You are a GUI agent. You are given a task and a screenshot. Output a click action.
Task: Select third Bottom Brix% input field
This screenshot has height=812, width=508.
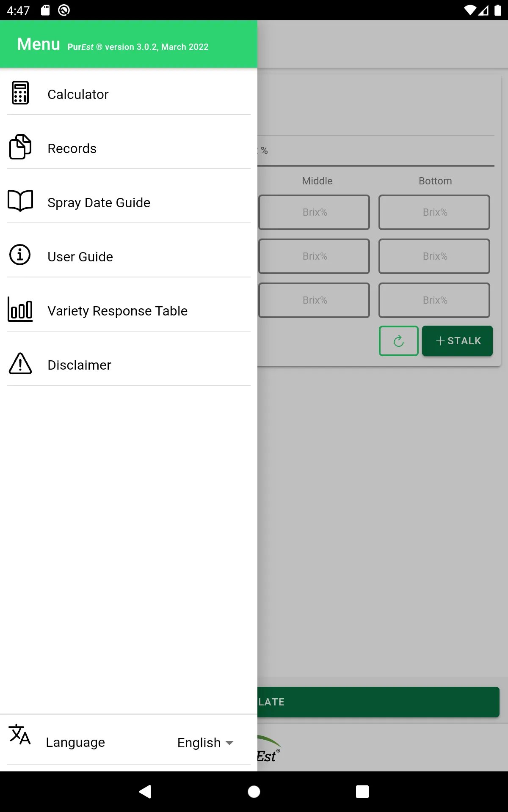434,300
